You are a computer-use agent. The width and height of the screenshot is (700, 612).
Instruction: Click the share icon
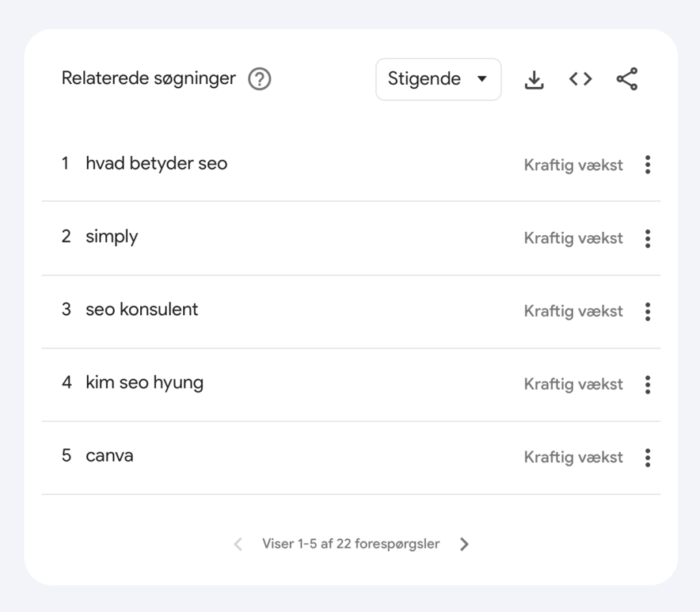coord(627,79)
